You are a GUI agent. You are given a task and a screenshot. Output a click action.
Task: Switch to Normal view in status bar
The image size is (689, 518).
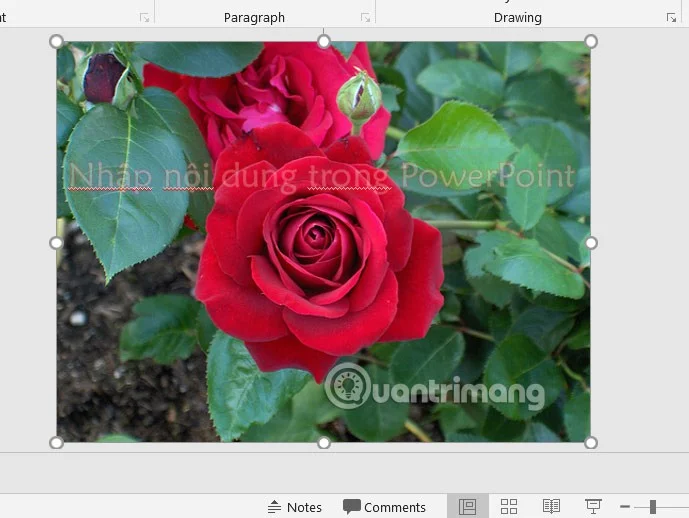[x=467, y=507]
